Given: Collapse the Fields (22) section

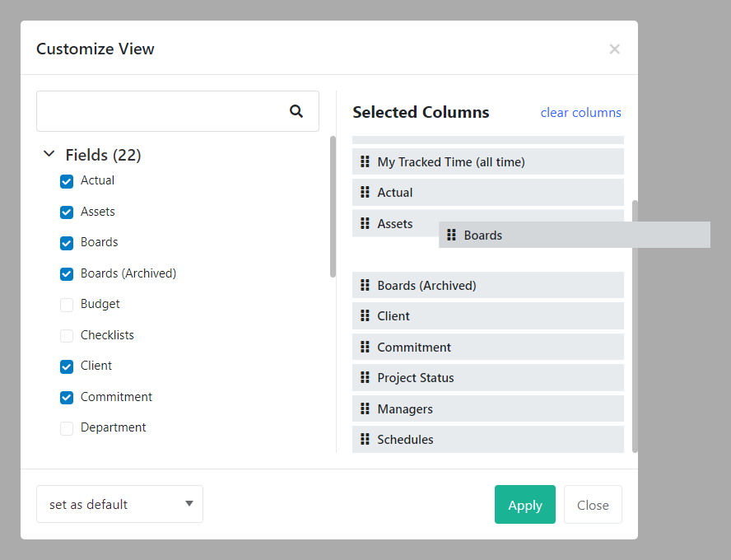Looking at the screenshot, I should click(49, 154).
